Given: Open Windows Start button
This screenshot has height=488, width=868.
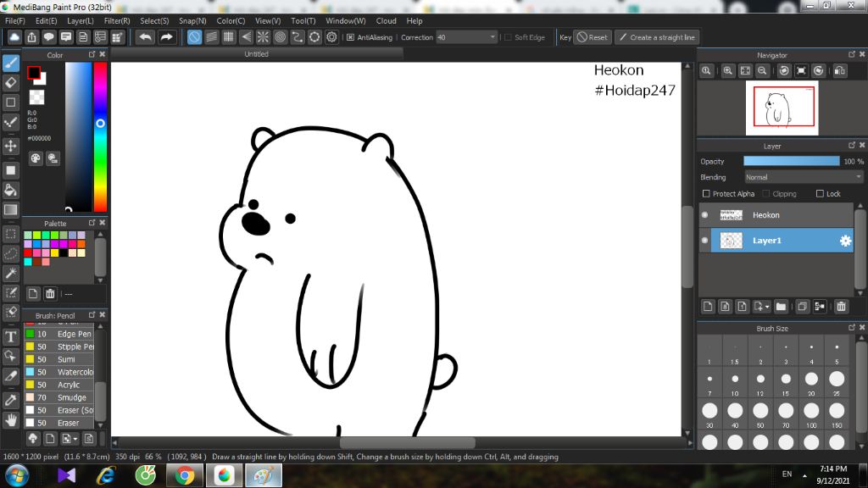Looking at the screenshot, I should pos(17,476).
